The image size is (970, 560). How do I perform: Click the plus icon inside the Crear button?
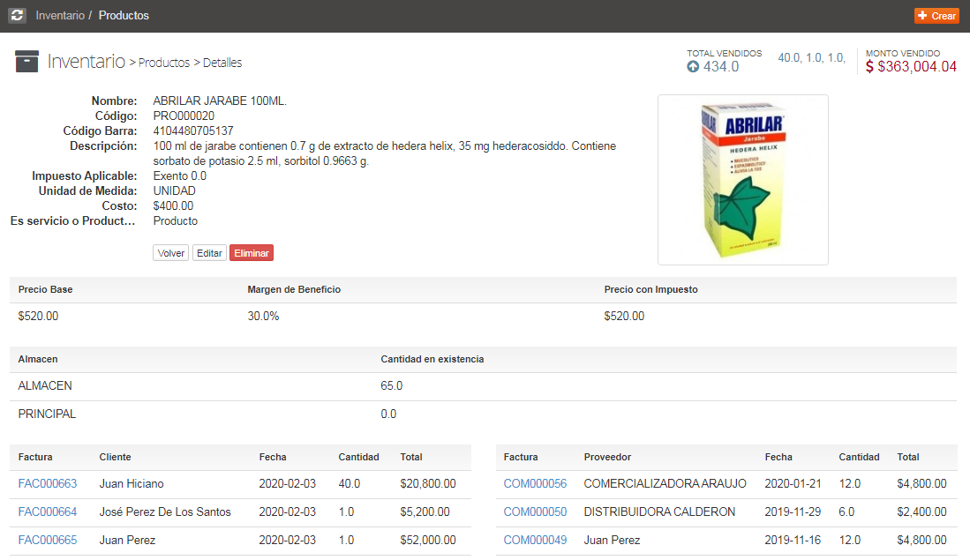923,15
